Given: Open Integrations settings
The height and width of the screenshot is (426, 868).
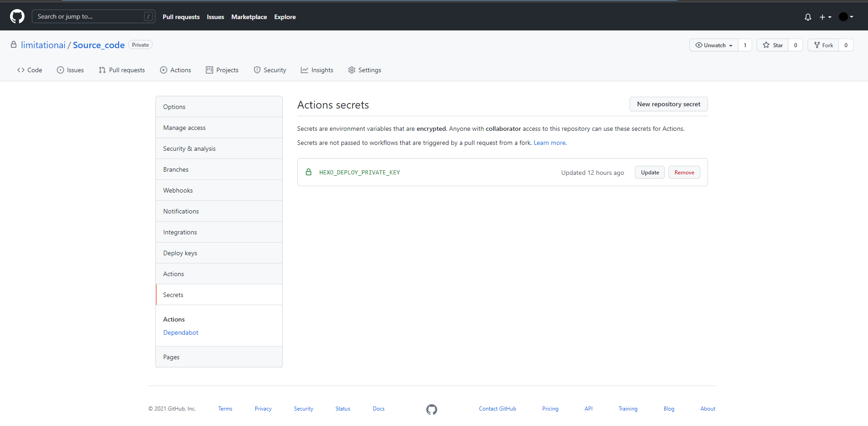Looking at the screenshot, I should pyautogui.click(x=219, y=232).
